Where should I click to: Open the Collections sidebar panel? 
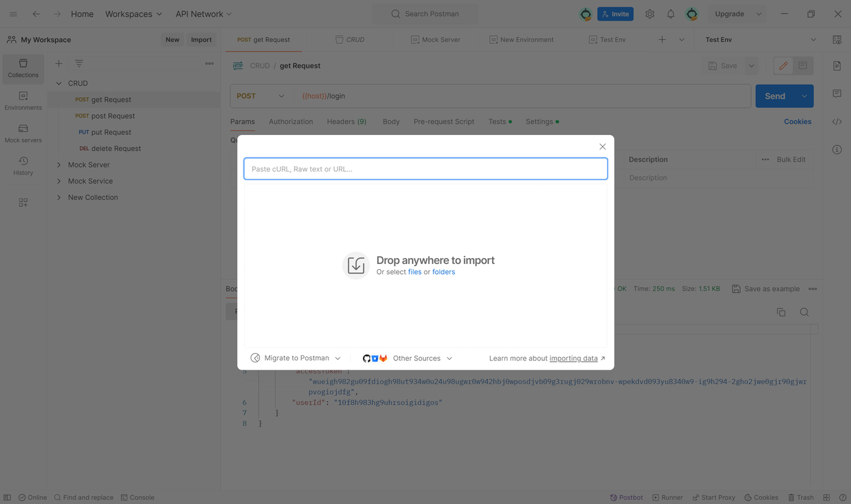pyautogui.click(x=23, y=68)
